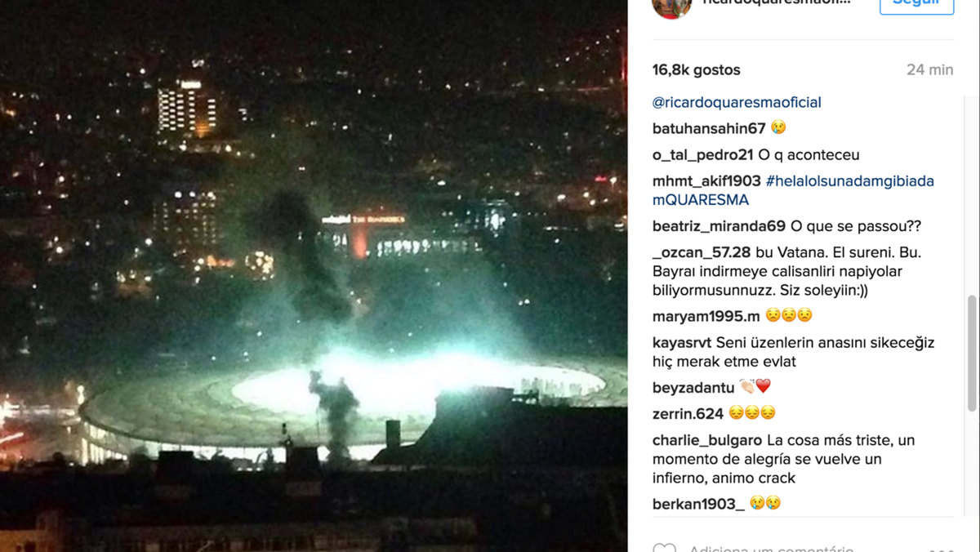
Task: Open kayasrvt commenter profile
Action: click(682, 342)
